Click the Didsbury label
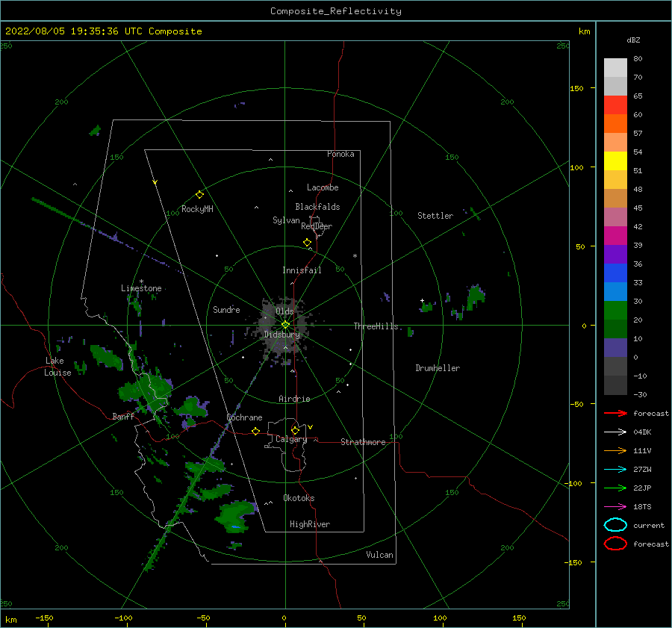Image resolution: width=672 pixels, height=628 pixels. pos(281,335)
